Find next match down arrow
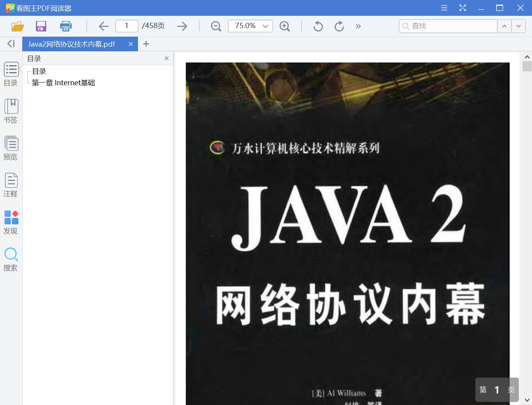The image size is (532, 405). [x=519, y=26]
